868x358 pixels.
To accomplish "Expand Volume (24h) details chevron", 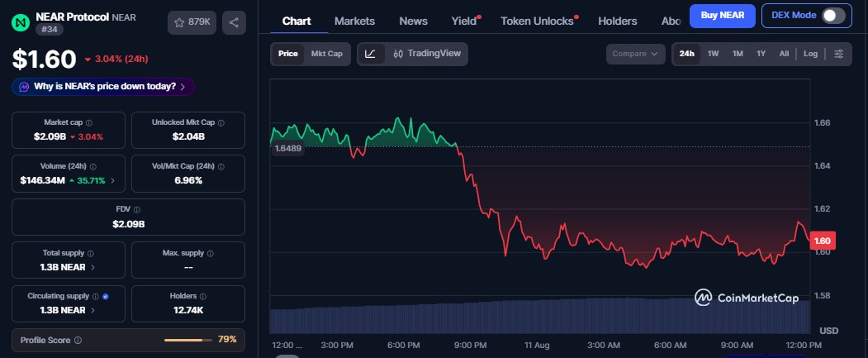I will point(113,180).
